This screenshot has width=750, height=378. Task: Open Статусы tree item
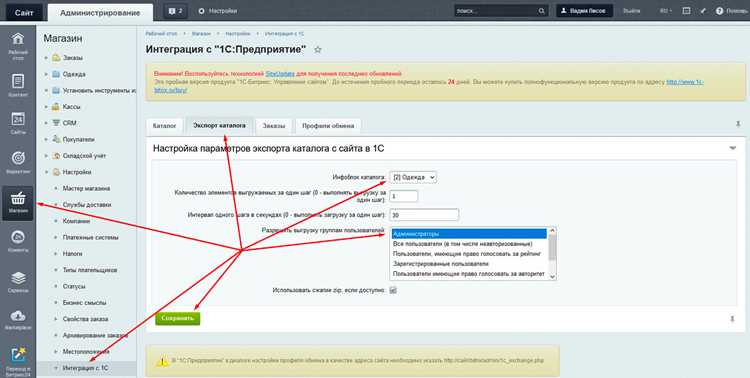click(x=74, y=286)
